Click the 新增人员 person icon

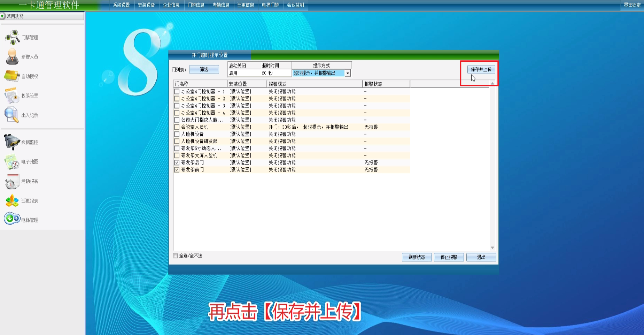click(x=13, y=57)
